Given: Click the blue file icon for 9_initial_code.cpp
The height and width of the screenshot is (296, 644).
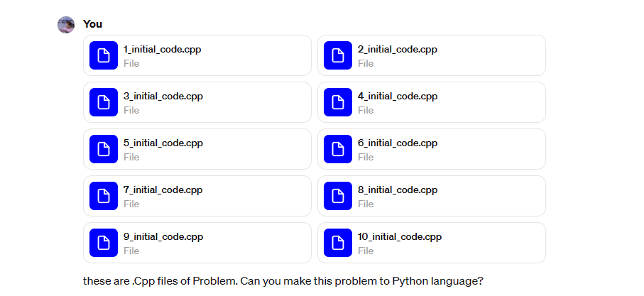Looking at the screenshot, I should coord(104,243).
